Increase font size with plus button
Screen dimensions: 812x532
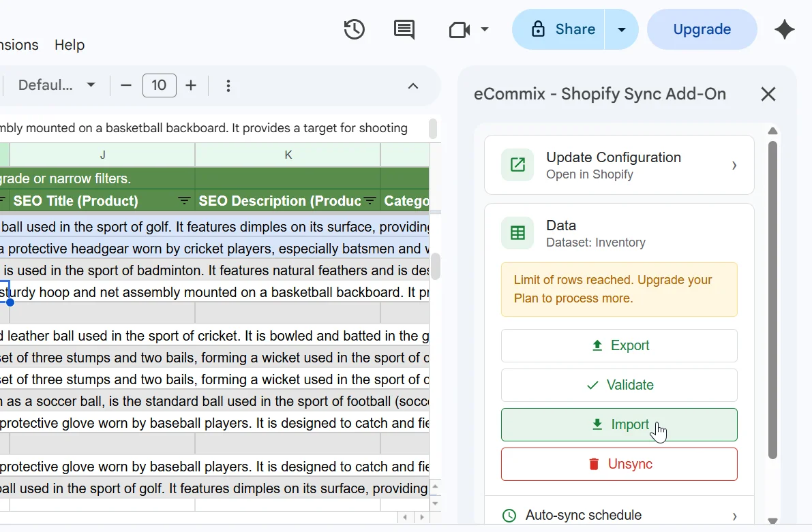pos(191,85)
